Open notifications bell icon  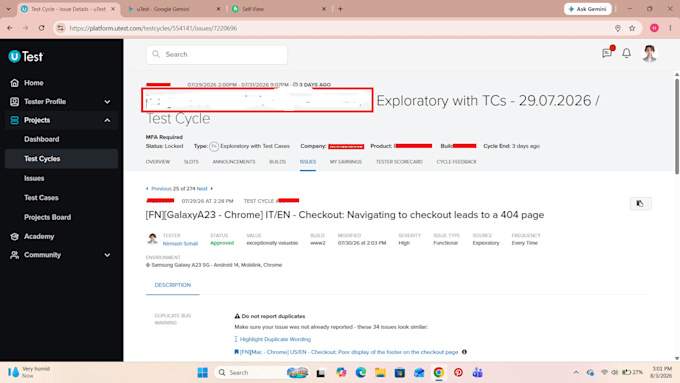627,53
